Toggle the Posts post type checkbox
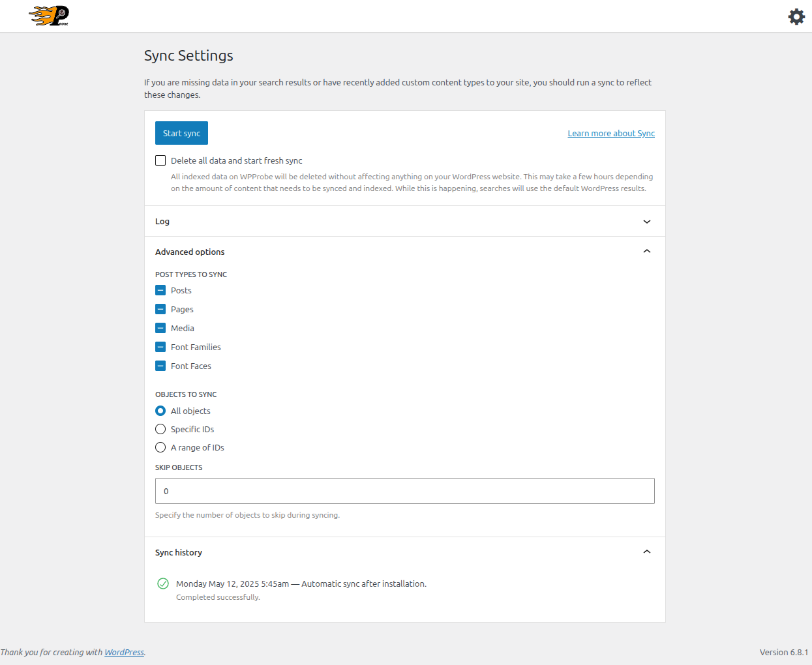The width and height of the screenshot is (812, 665). 160,290
